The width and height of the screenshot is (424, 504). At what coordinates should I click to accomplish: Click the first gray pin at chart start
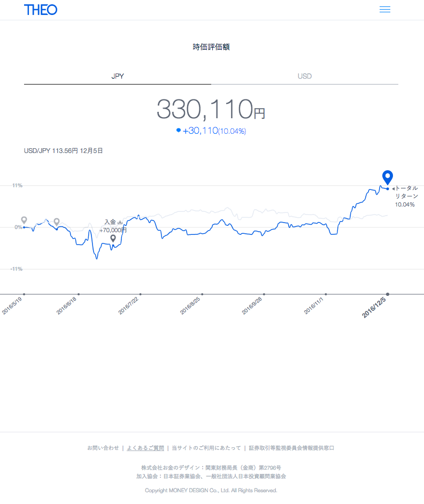(24, 220)
